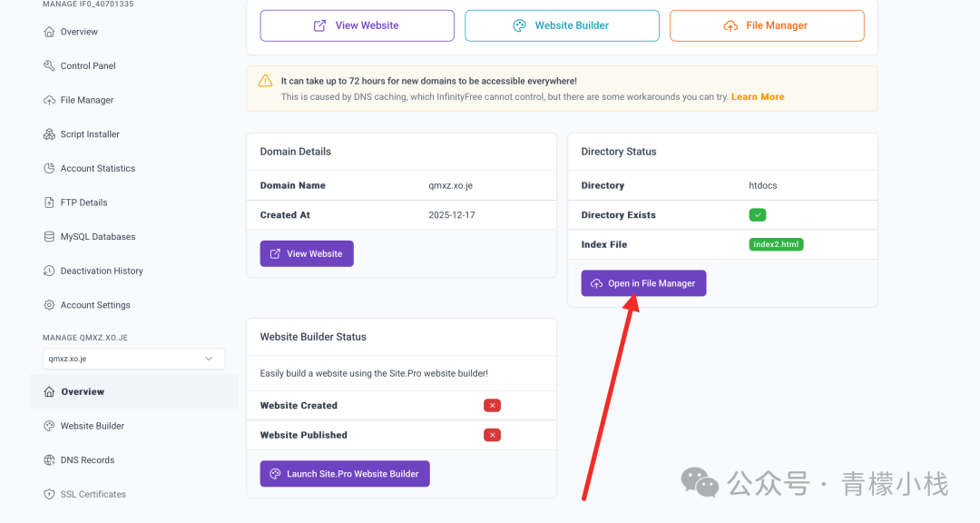The width and height of the screenshot is (980, 523).
Task: Click the Script Installer cubes icon
Action: 49,134
